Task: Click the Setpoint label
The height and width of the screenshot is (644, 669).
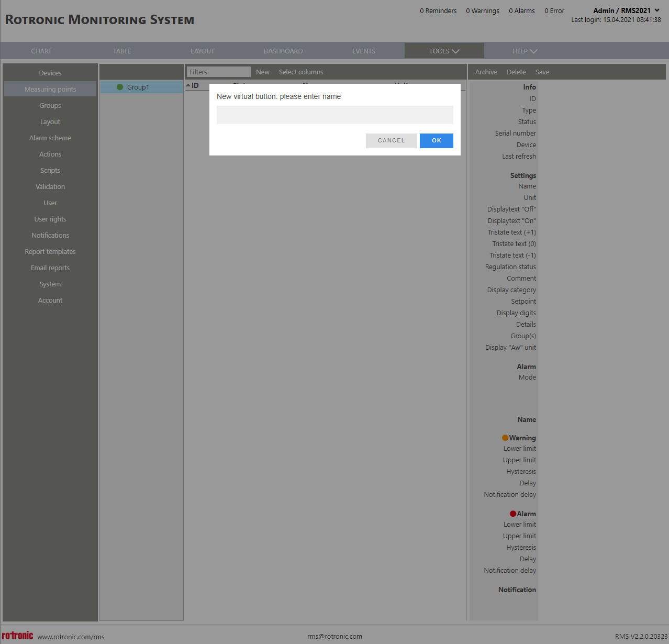Action: [x=523, y=301]
